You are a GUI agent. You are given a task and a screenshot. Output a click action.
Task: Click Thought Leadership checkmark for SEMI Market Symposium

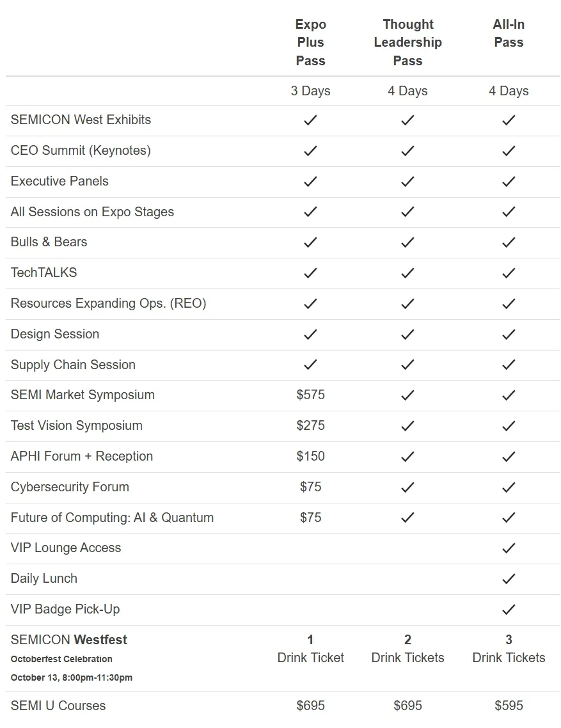[x=407, y=395]
